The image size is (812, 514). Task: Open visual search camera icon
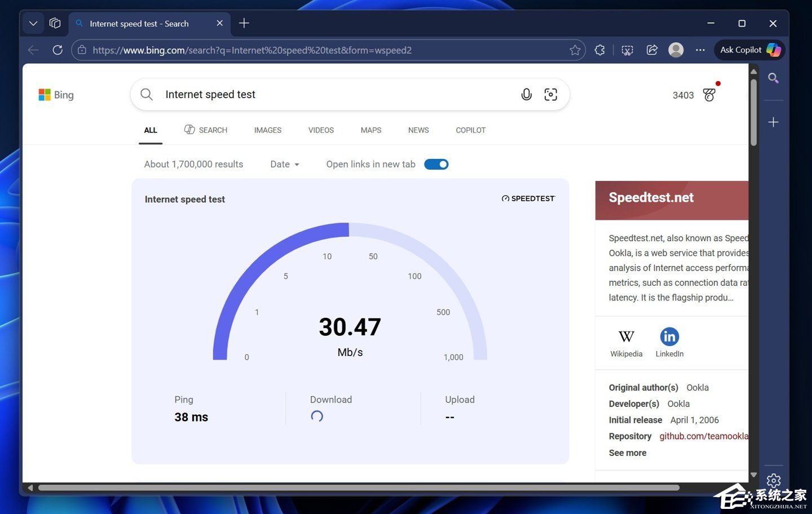[550, 95]
